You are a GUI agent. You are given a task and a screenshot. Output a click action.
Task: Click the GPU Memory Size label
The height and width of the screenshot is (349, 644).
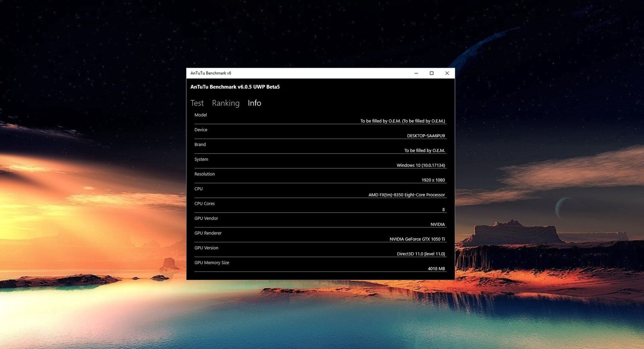(212, 262)
